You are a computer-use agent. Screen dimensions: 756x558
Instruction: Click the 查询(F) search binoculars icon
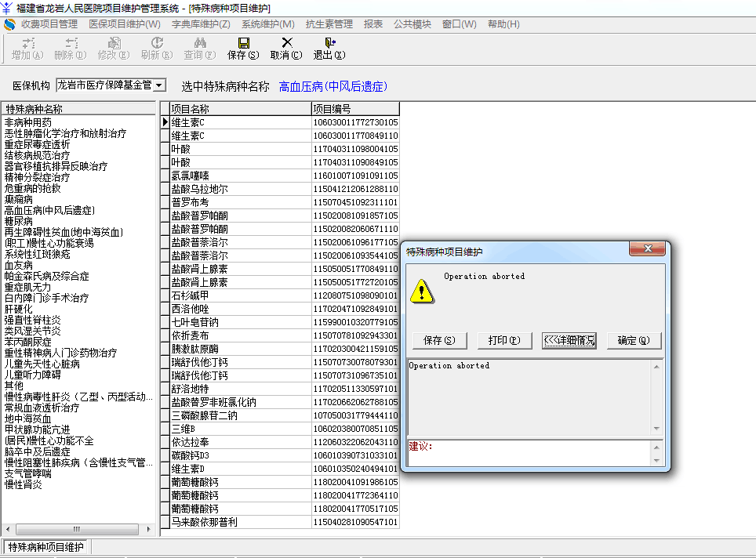point(200,43)
